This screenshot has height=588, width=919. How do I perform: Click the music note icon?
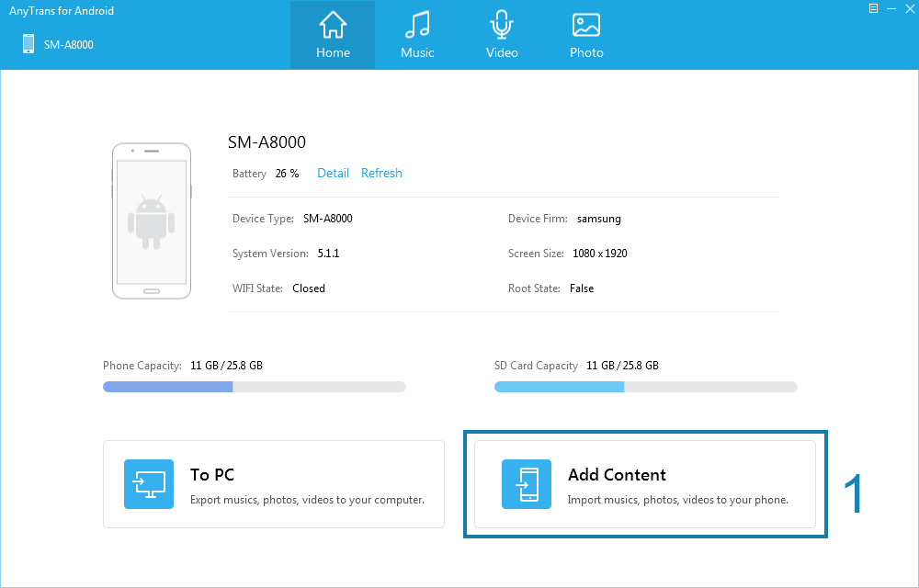[x=417, y=25]
